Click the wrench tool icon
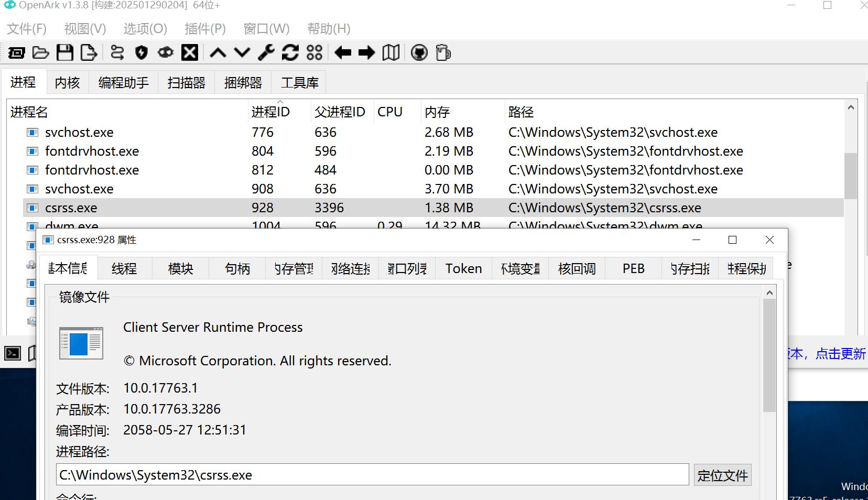Viewport: 868px width, 500px height. click(266, 52)
